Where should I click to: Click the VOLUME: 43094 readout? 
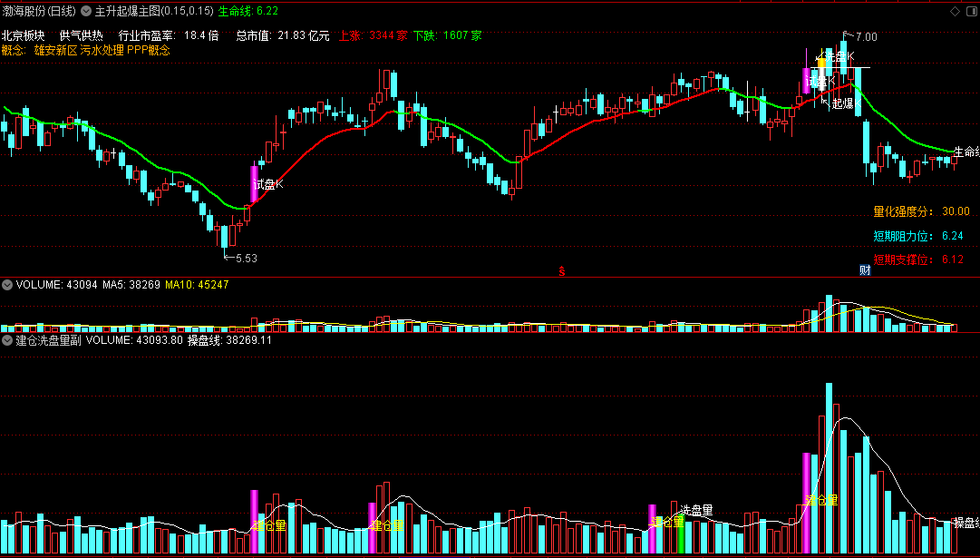pyautogui.click(x=56, y=285)
